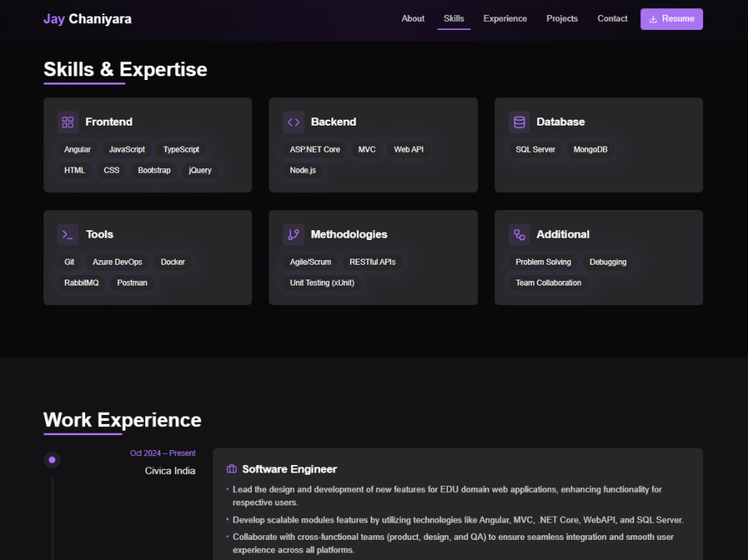The width and height of the screenshot is (748, 560).
Task: Click the Node.js skill tag
Action: [x=303, y=170]
